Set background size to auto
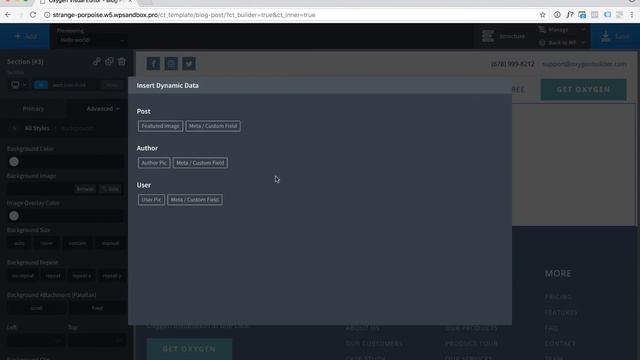Viewport: 640px width, 360px height. point(19,243)
